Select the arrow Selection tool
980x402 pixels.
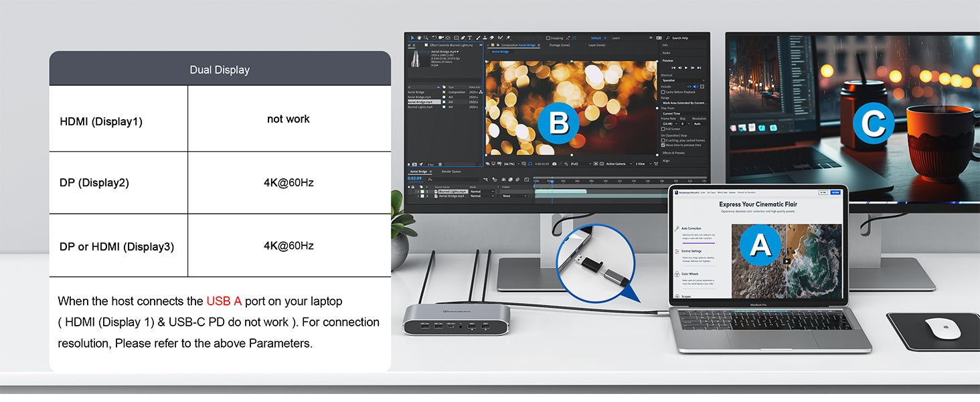(x=412, y=38)
